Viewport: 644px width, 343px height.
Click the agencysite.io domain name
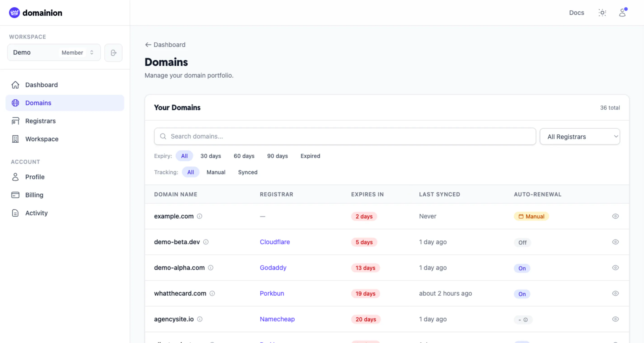[x=174, y=319]
